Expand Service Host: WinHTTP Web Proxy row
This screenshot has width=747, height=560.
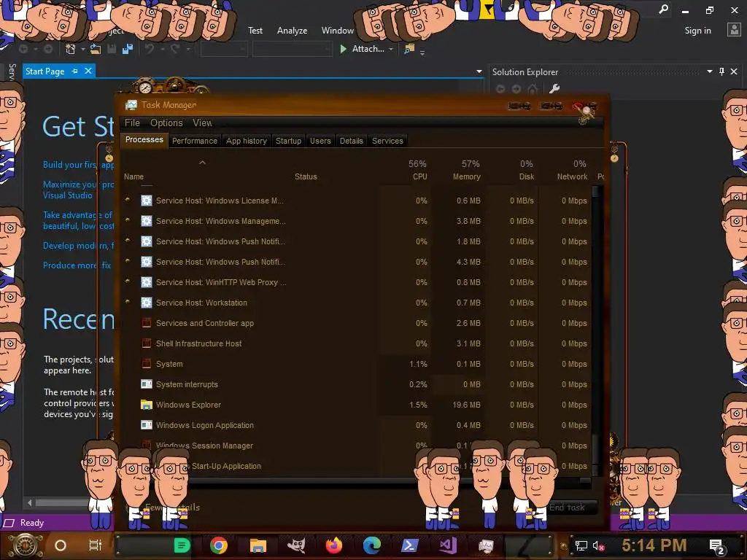[127, 281]
